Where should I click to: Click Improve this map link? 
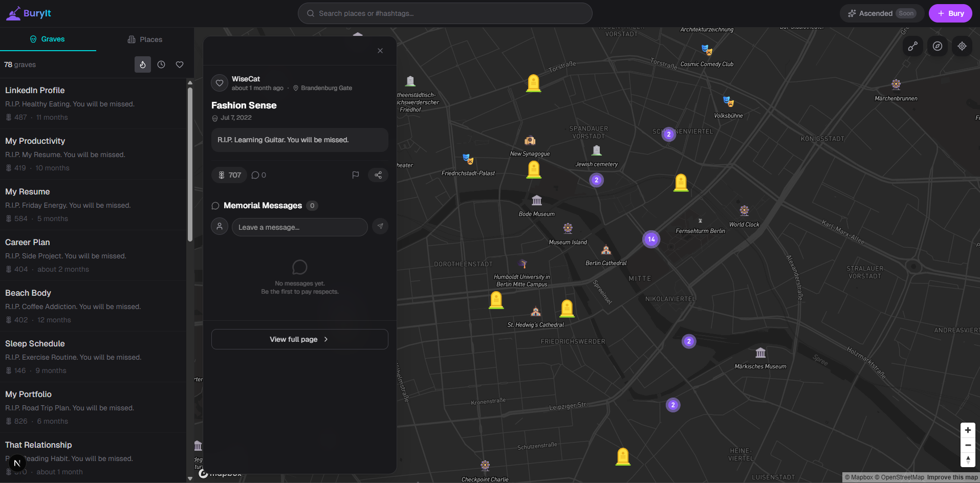[x=952, y=477]
